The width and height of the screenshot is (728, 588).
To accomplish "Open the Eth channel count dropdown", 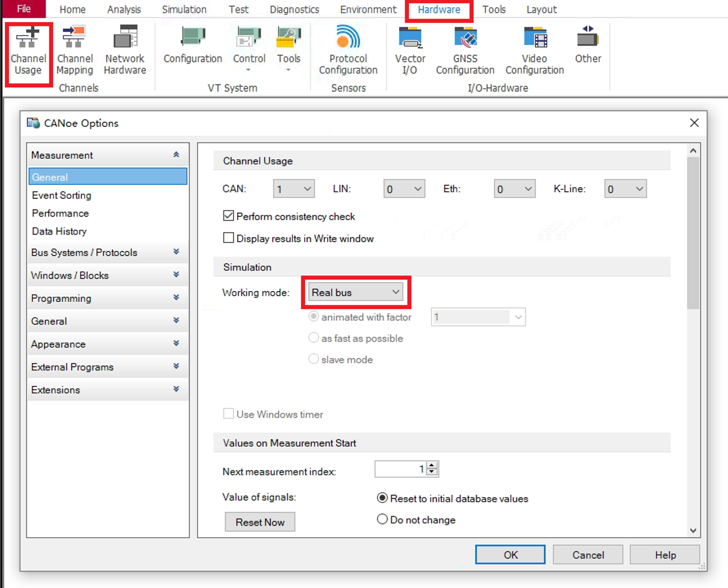I will click(x=514, y=188).
